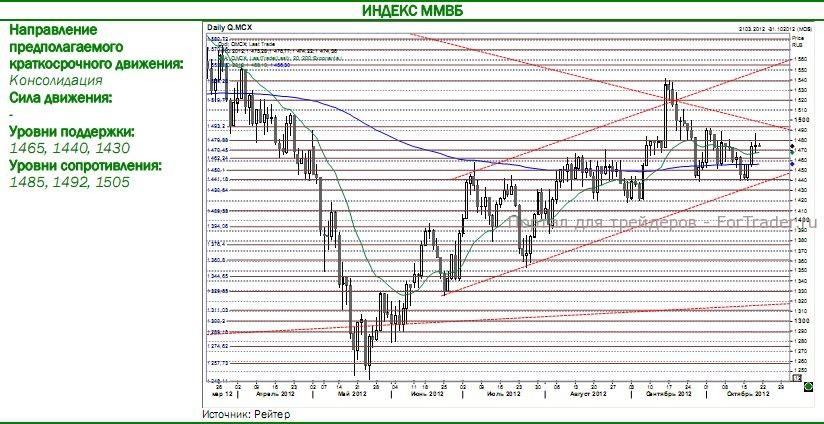This screenshot has width=824, height=424.
Task: Click the 1274,62 level label on left axis
Action: (218, 346)
